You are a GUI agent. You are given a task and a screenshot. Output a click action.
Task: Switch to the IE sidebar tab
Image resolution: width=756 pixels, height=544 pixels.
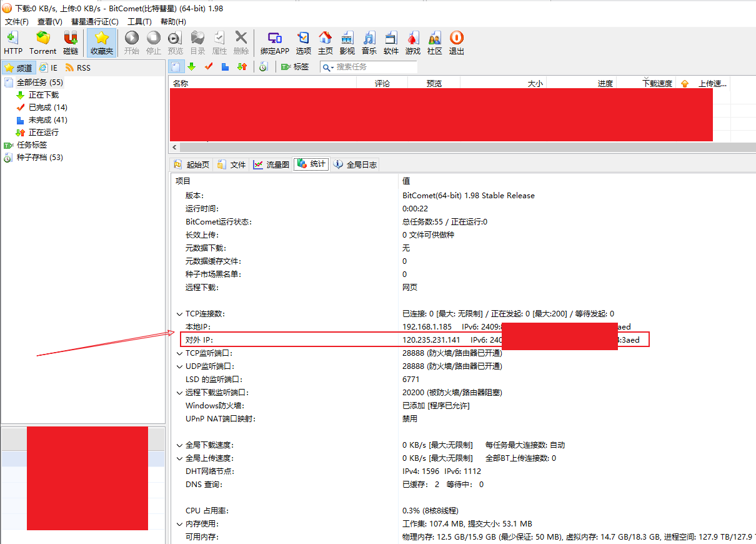(48, 68)
